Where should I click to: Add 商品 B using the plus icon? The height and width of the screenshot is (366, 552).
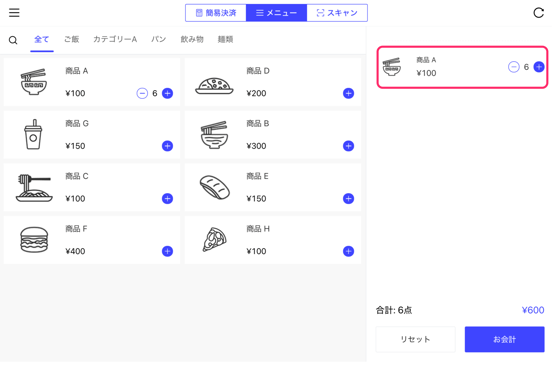click(x=348, y=146)
